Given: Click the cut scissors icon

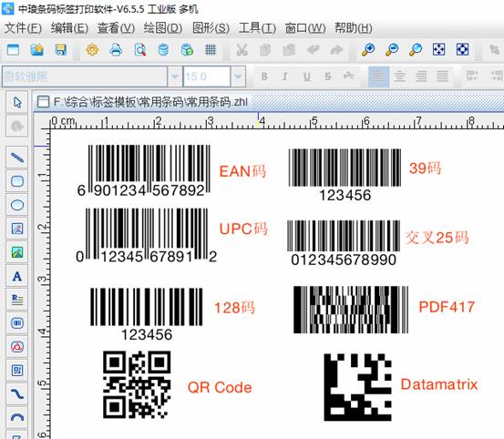Looking at the screenshot, I should pyautogui.click(x=242, y=50).
